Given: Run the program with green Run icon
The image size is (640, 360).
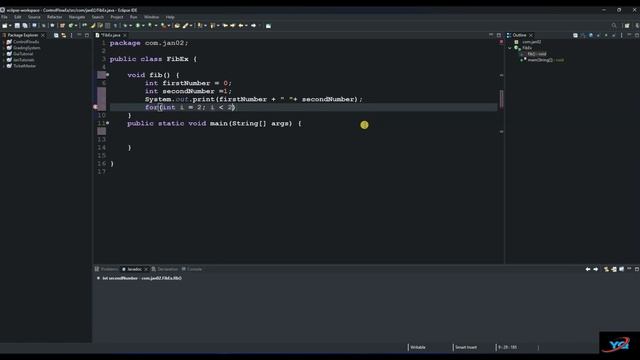Looking at the screenshot, I should click(138, 26).
